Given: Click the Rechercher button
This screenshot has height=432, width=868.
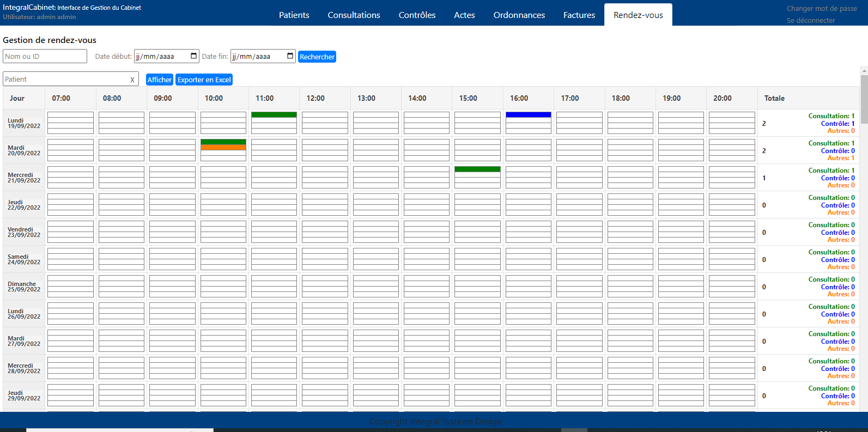Looking at the screenshot, I should (317, 57).
